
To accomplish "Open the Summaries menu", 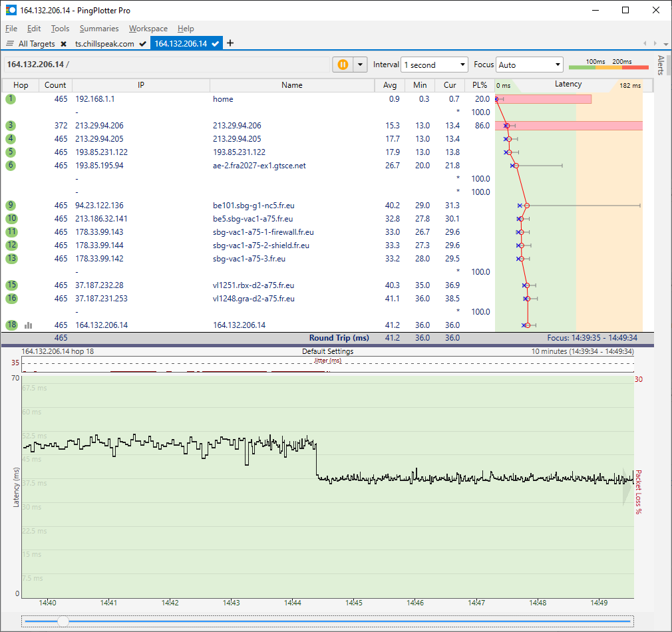I will [99, 29].
